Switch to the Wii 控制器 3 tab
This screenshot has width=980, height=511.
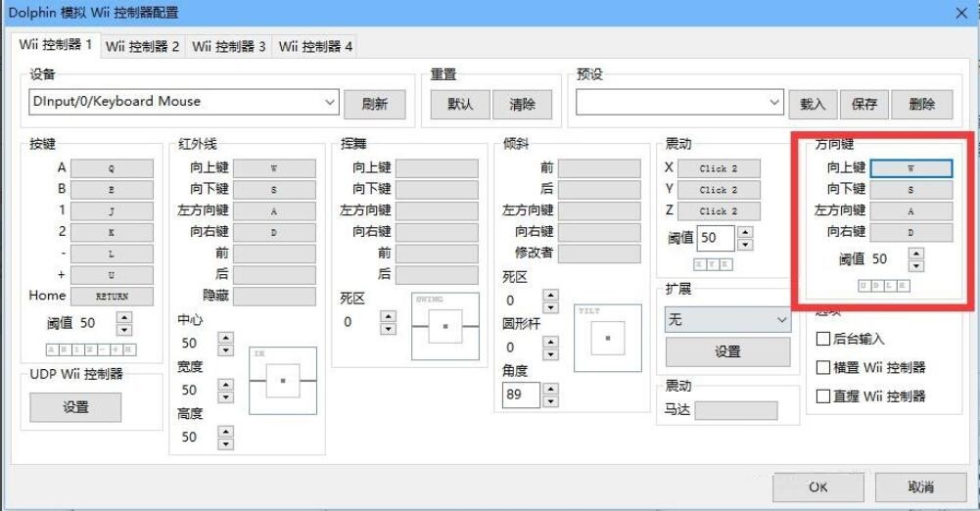(229, 46)
